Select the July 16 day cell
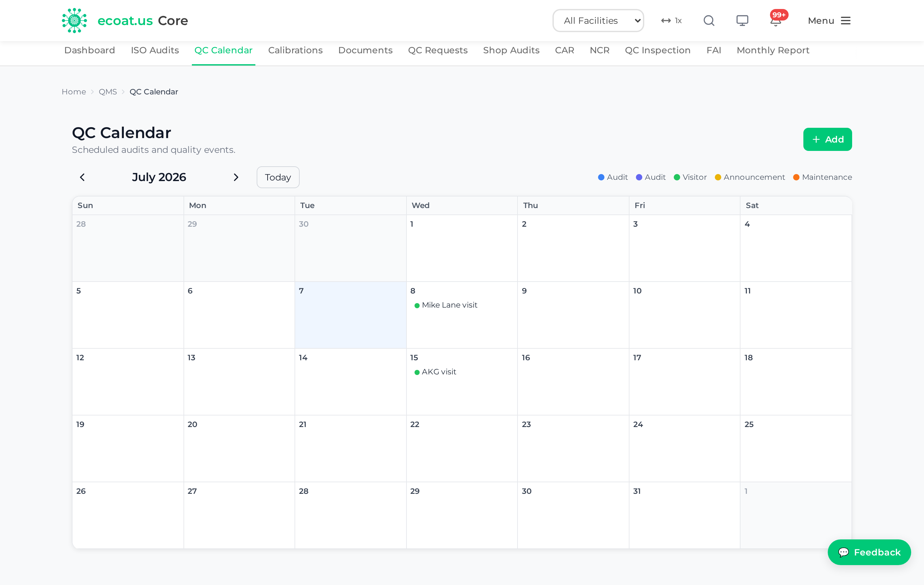924x585 pixels. [573, 382]
